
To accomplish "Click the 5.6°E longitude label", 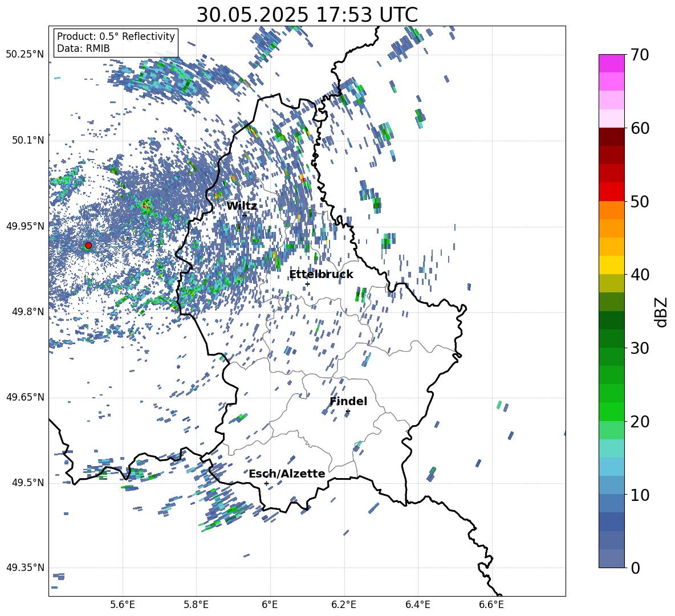I will pyautogui.click(x=123, y=605).
